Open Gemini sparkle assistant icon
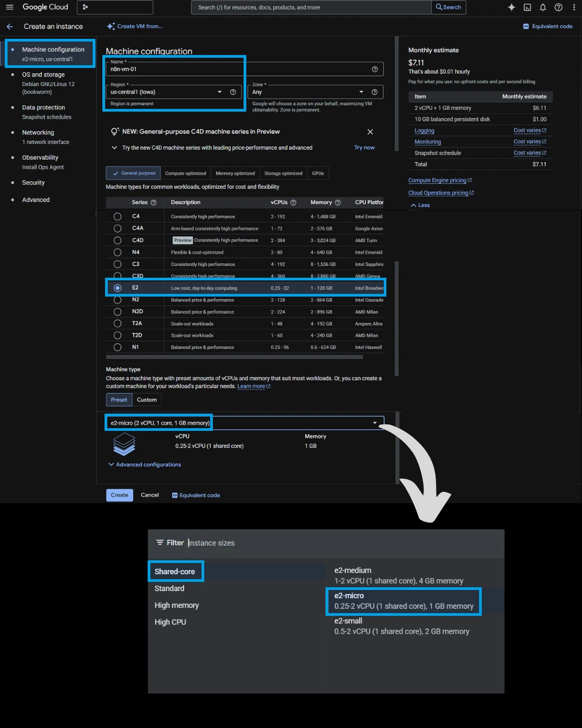 click(x=511, y=7)
